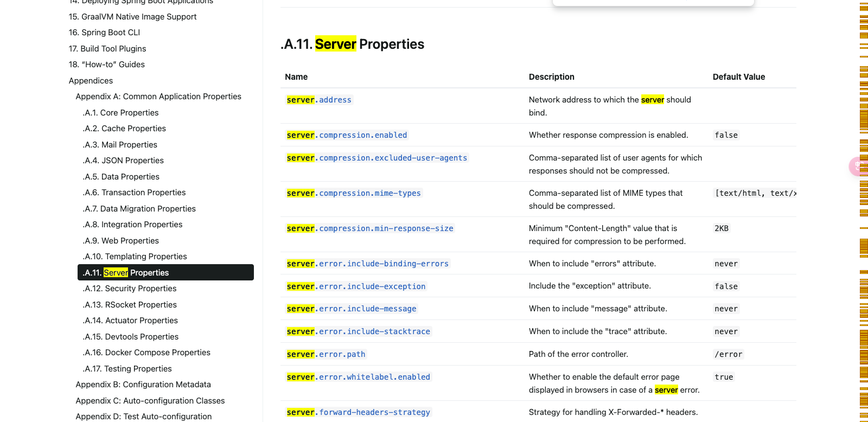The width and height of the screenshot is (868, 422).
Task: Open A.10 Templating Properties
Action: pos(135,257)
